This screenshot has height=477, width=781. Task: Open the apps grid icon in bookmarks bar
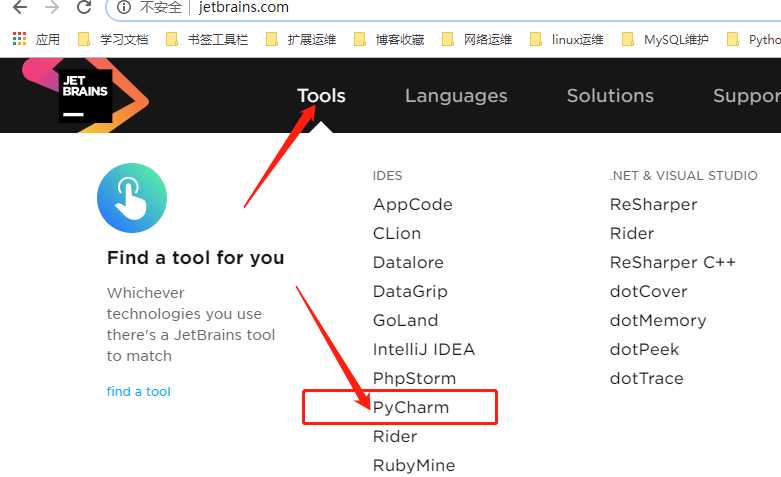(19, 39)
